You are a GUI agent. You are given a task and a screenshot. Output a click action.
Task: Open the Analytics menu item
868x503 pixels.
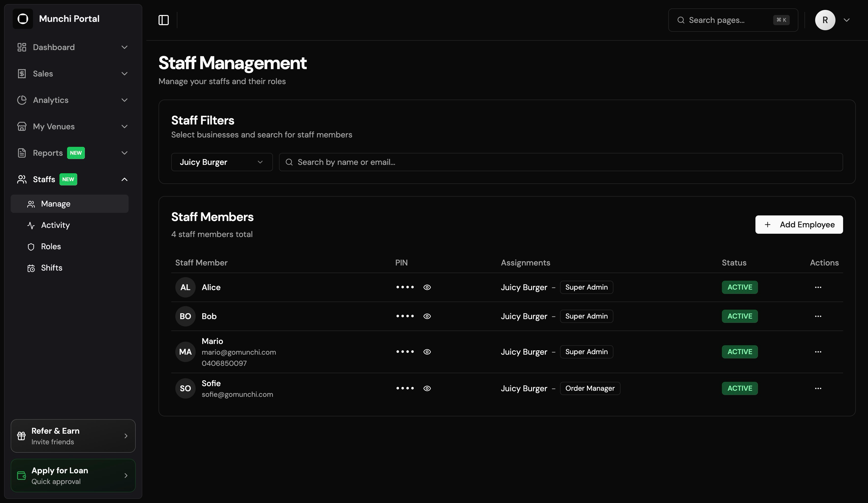[73, 100]
